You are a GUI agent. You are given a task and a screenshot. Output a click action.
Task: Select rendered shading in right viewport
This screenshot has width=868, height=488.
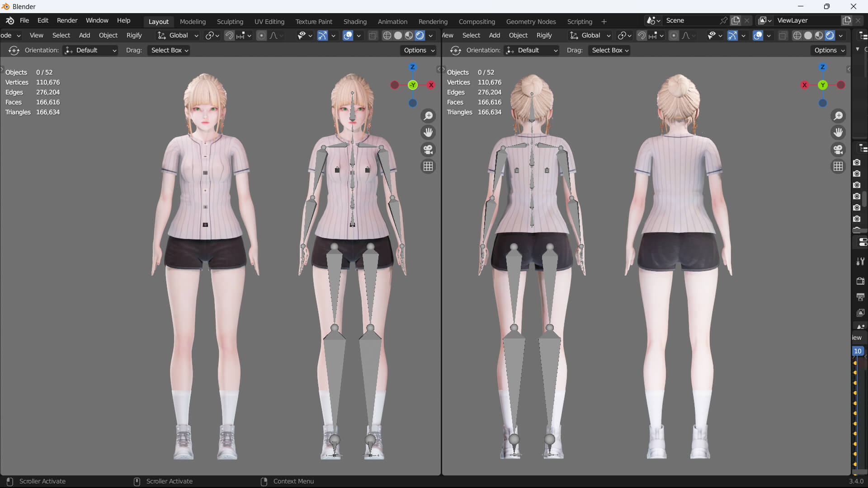(830, 36)
